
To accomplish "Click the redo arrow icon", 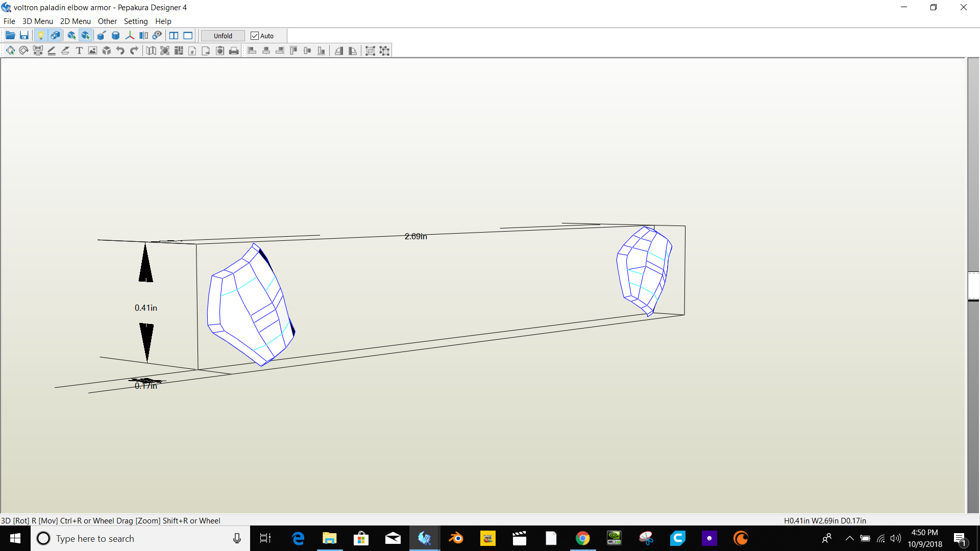I will (x=134, y=51).
